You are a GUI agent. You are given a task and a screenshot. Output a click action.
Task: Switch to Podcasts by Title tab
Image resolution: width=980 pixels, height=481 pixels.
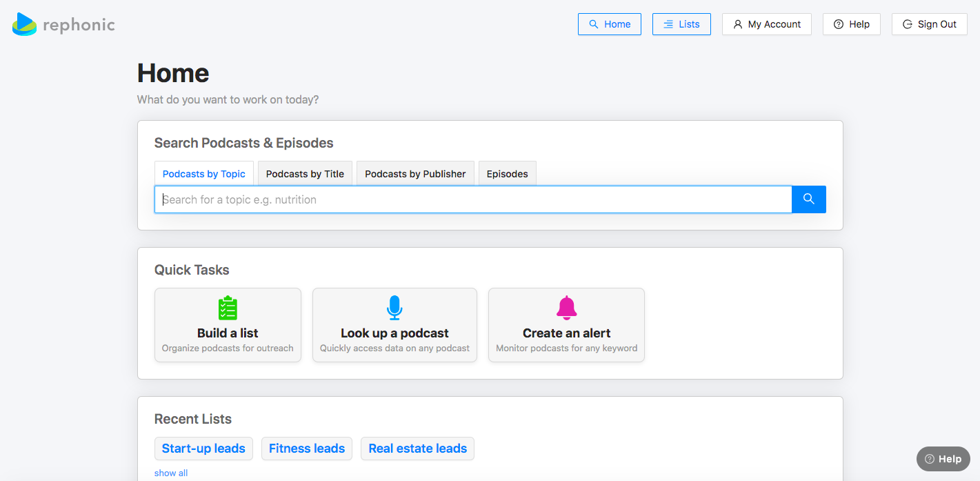point(305,174)
